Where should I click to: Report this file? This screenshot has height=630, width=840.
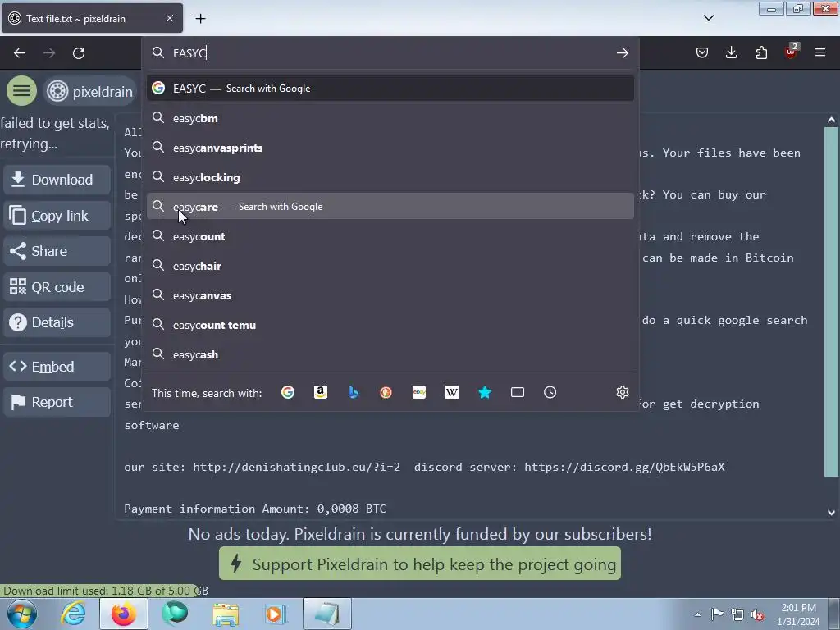click(x=57, y=402)
